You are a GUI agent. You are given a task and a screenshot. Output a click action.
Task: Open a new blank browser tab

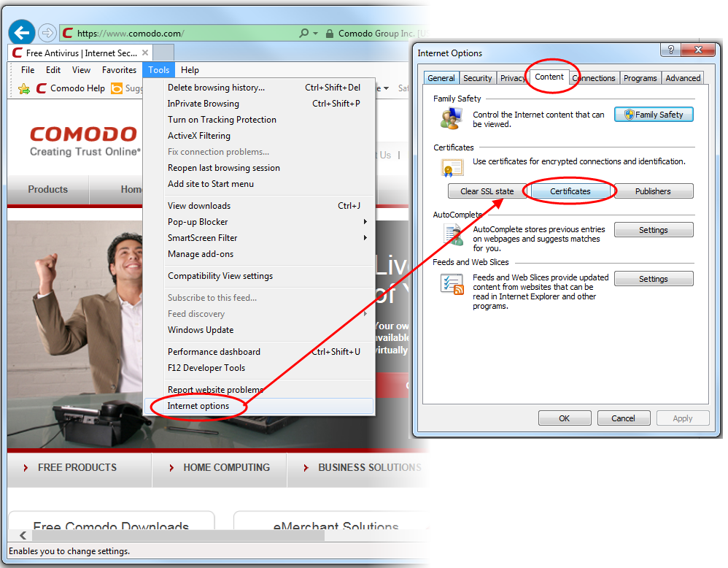point(163,53)
